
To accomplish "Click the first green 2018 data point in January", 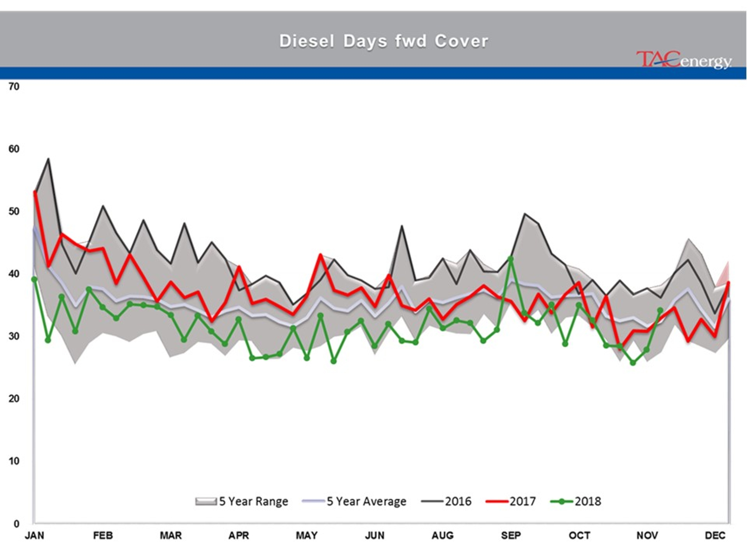I will [x=34, y=279].
